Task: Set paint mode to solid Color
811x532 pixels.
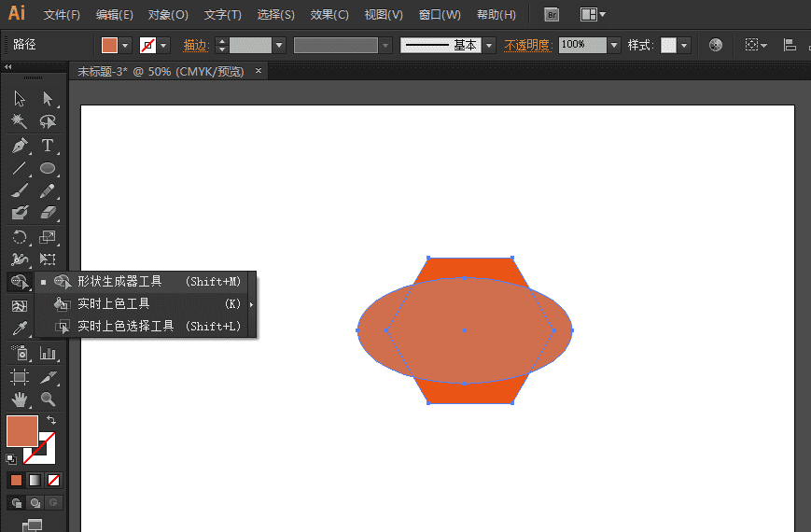Action: pyautogui.click(x=17, y=481)
